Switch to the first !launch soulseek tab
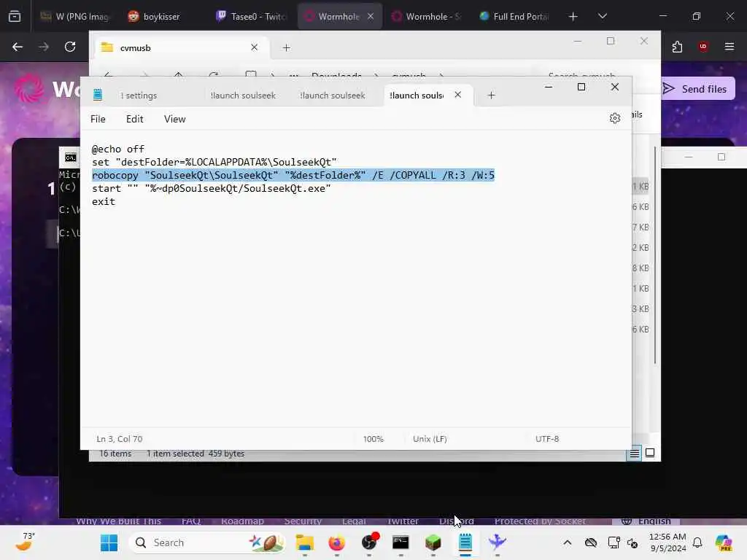 tap(243, 96)
